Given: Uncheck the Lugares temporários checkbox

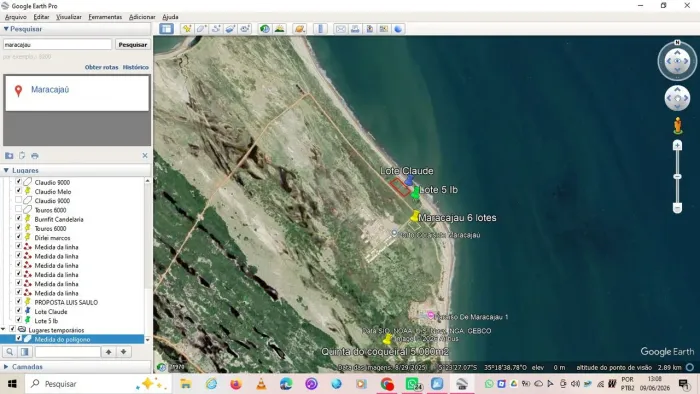Looking at the screenshot, I should [12, 329].
